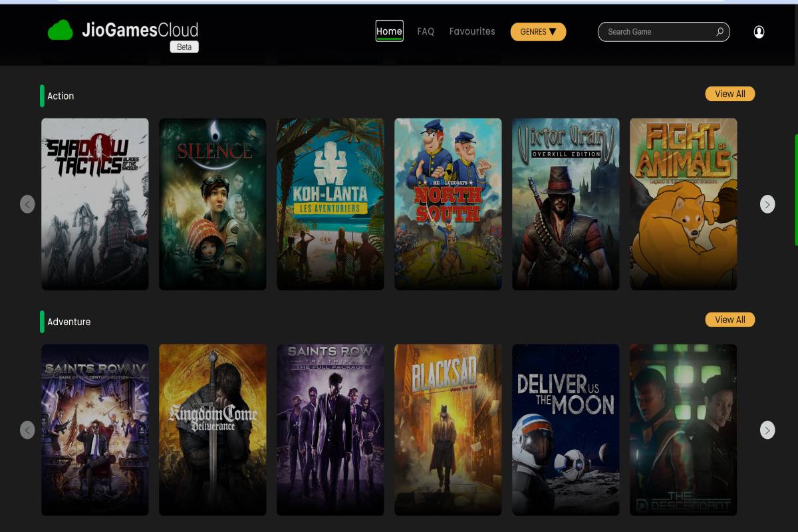Click View All for Action
The height and width of the screenshot is (532, 798).
point(730,94)
